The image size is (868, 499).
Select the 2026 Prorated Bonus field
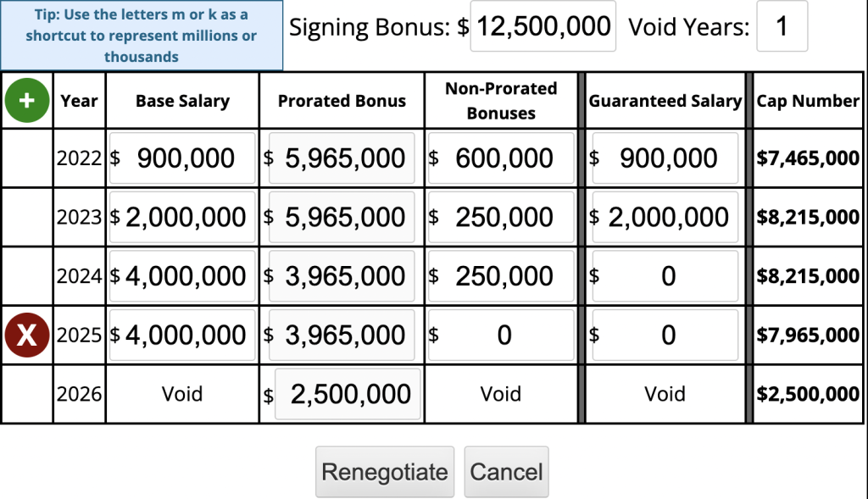tap(348, 394)
